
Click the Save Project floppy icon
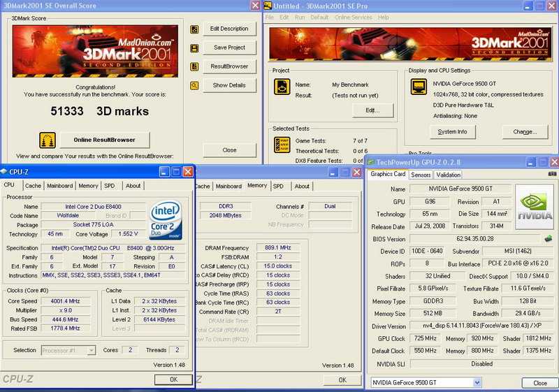tap(194, 48)
